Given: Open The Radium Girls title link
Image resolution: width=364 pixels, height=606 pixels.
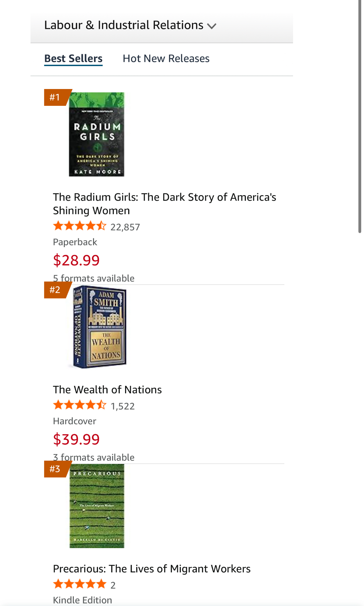Looking at the screenshot, I should point(164,204).
